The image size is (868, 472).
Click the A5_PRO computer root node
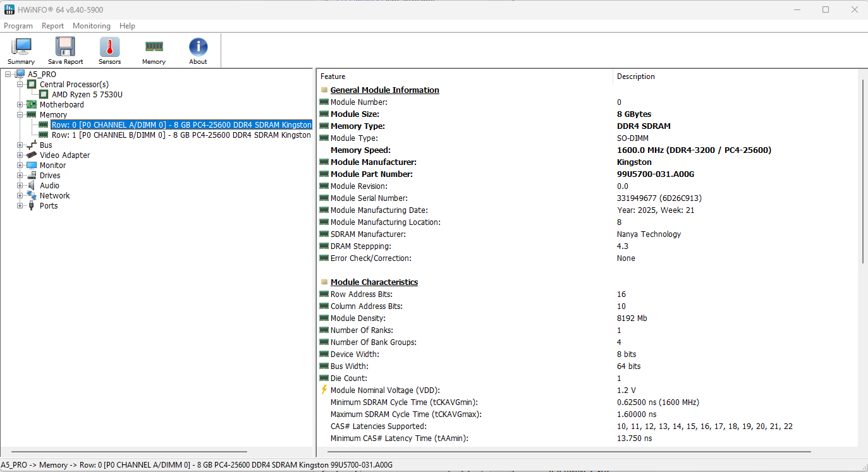click(x=42, y=75)
